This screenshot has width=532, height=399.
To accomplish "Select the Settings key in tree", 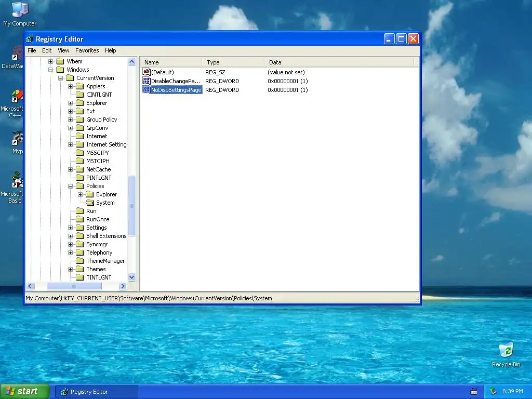I will [x=96, y=228].
